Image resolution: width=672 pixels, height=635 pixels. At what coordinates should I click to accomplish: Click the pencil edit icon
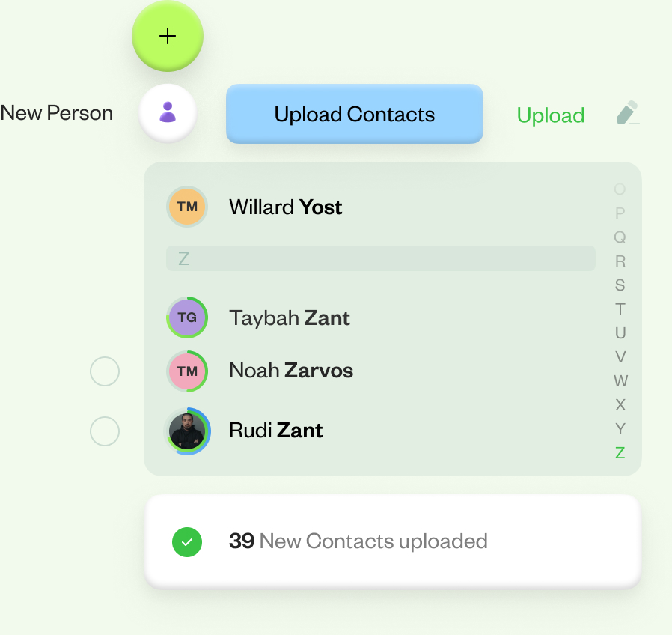coord(627,113)
